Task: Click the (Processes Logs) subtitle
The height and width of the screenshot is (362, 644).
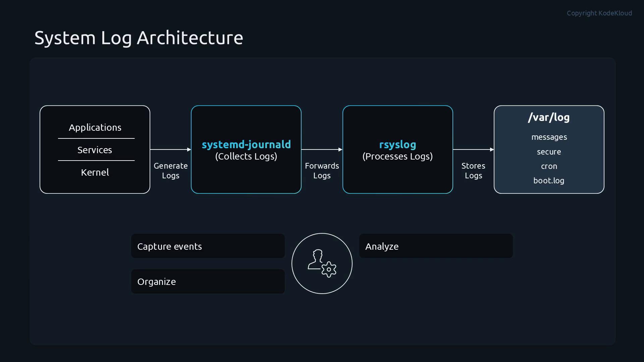Action: (398, 157)
